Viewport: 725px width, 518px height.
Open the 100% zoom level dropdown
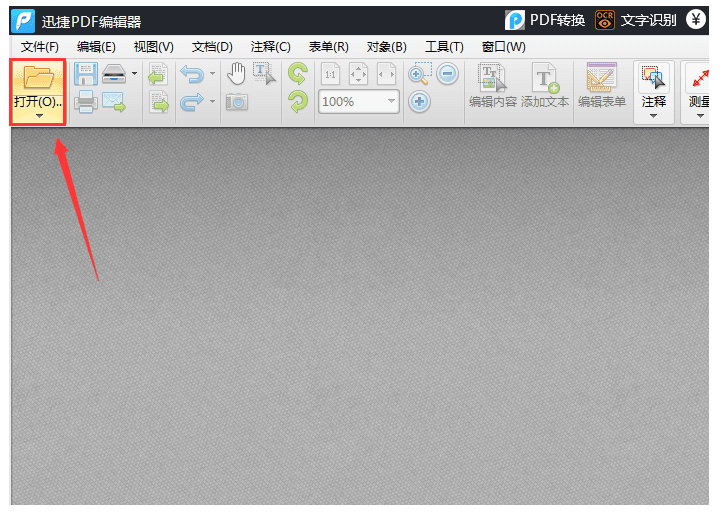(x=391, y=101)
